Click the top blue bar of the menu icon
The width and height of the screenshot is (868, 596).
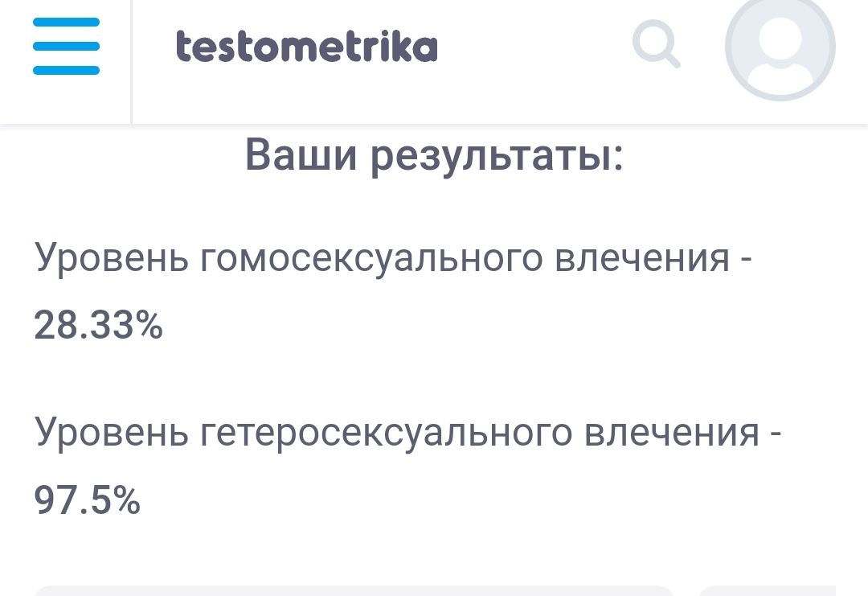point(66,23)
